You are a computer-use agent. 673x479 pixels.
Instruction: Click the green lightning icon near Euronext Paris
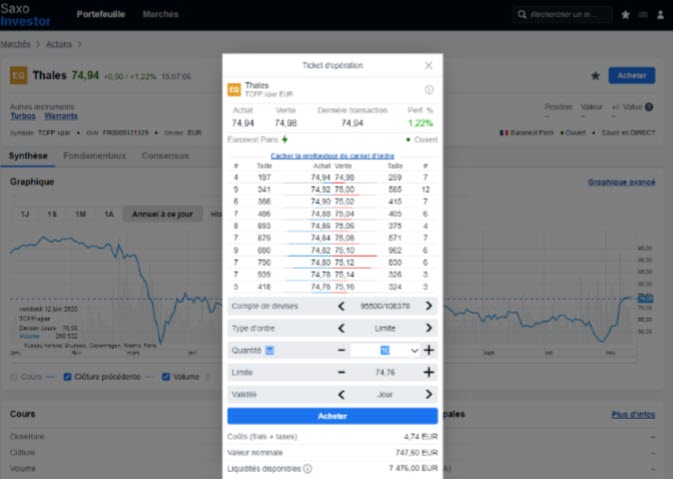click(285, 139)
